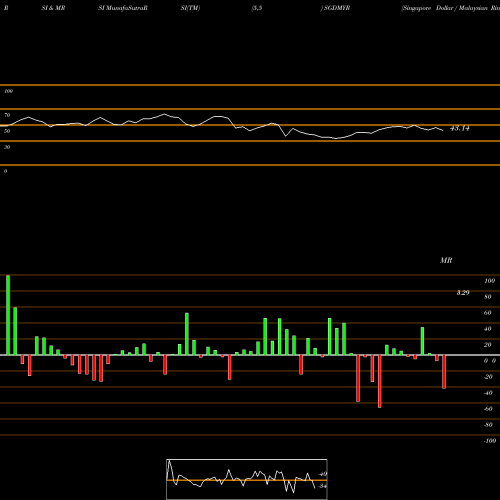Screen dimensions: 500x500
Task: Click the 34 value in mini chart
Action: click(322, 486)
